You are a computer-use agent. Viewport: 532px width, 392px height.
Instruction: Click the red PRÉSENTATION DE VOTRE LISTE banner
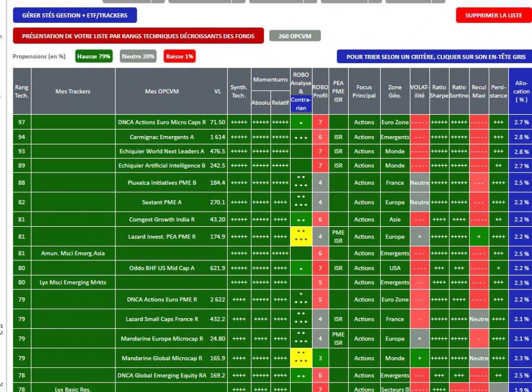(x=138, y=36)
